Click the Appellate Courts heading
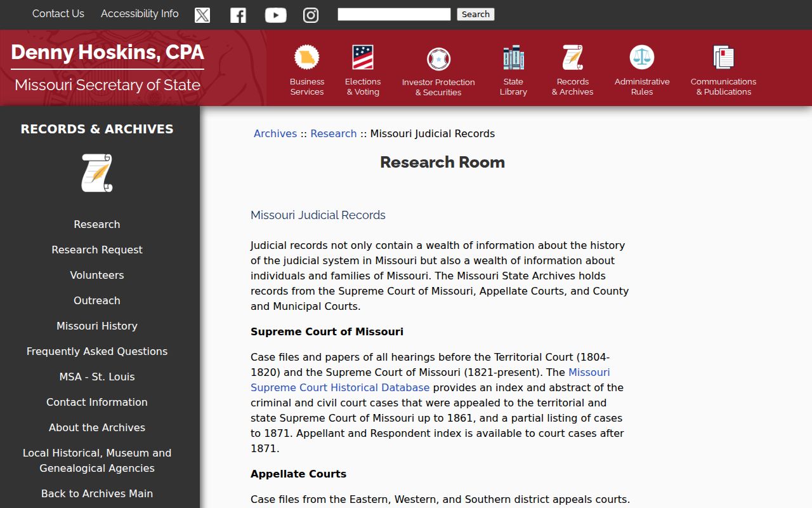The image size is (812, 508). pos(298,474)
